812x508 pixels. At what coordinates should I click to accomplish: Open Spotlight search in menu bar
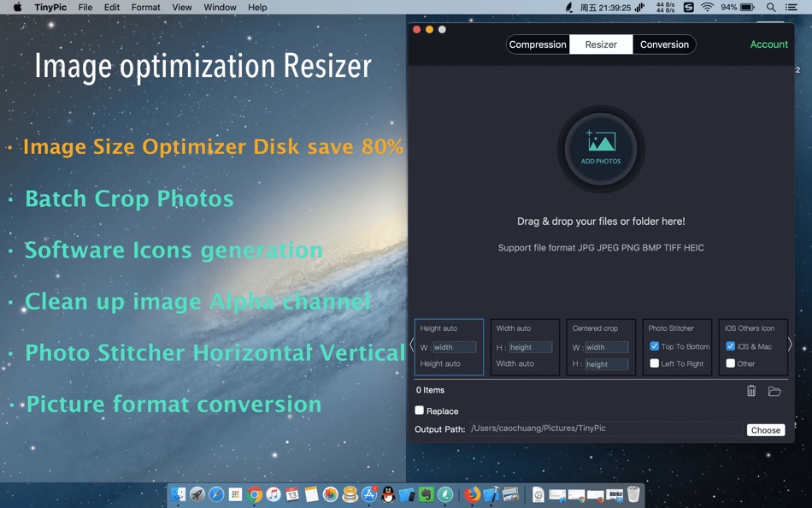click(771, 7)
